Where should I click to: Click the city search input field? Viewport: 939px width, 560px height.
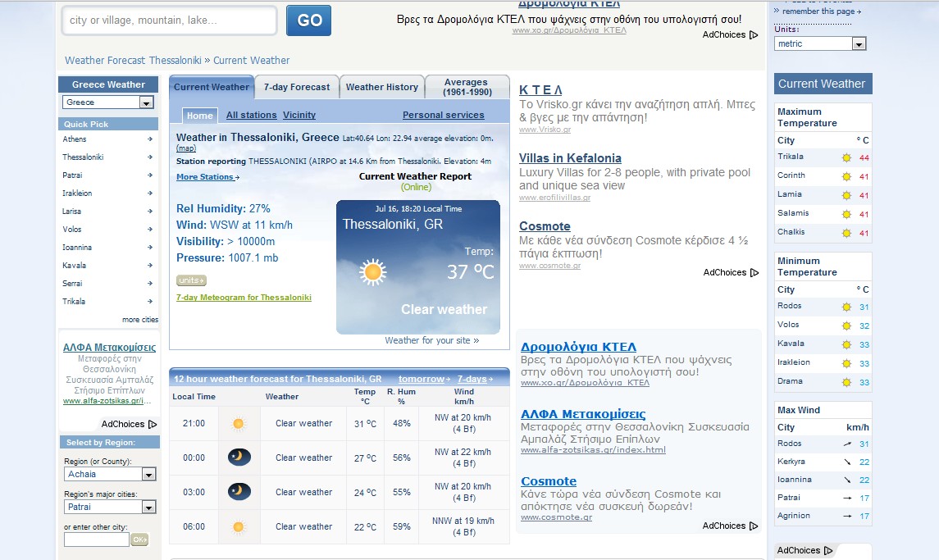(x=170, y=20)
